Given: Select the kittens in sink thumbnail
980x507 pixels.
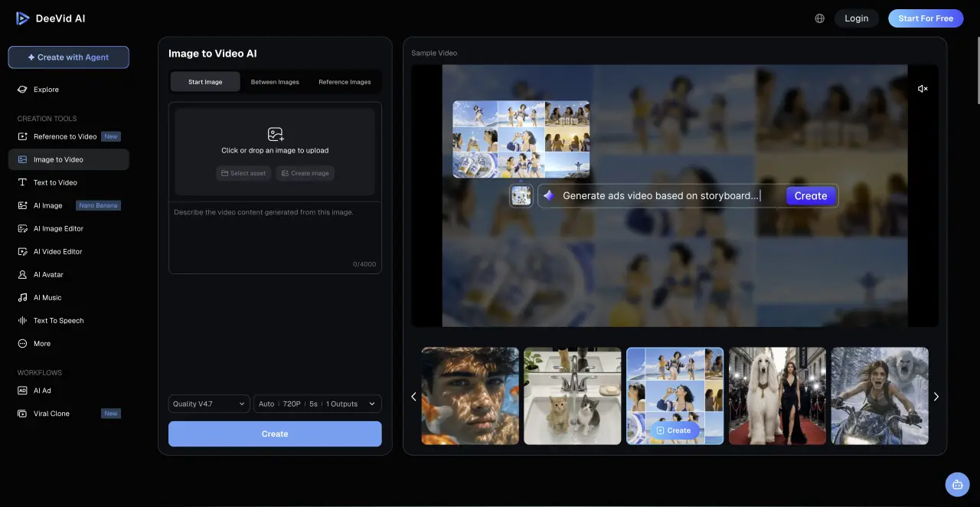Looking at the screenshot, I should pos(573,396).
